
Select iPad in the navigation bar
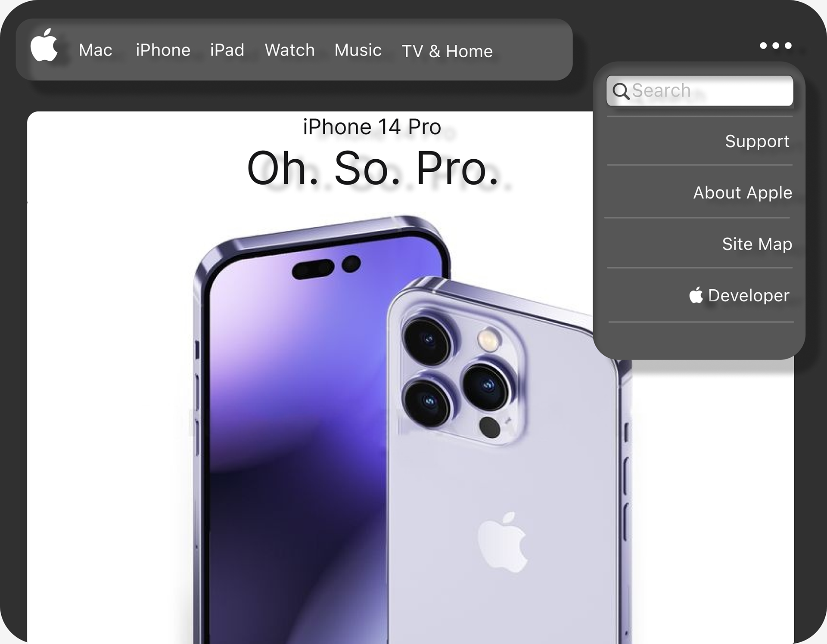(x=227, y=50)
